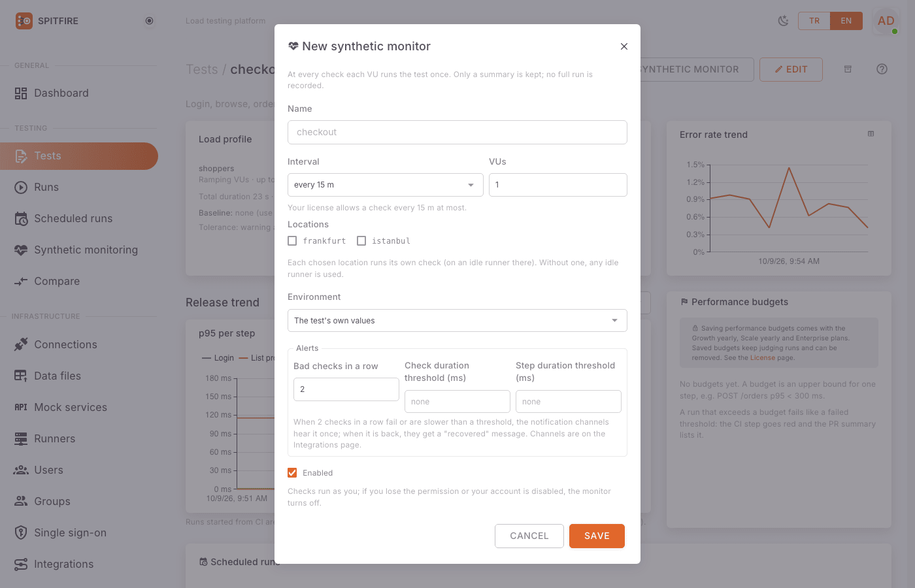Toggle sidebar pin icon beside SPITFIRE
This screenshot has width=915, height=588.
coord(149,21)
